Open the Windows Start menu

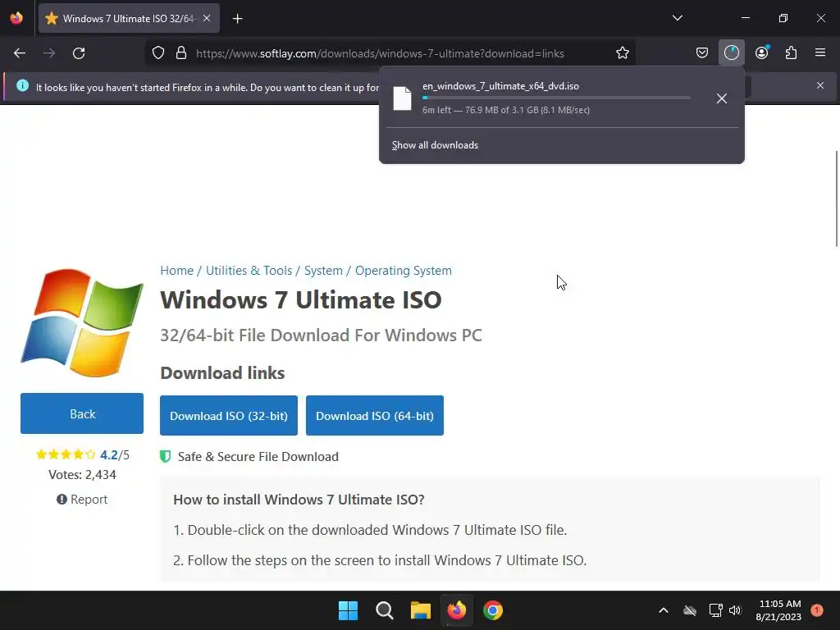348,610
